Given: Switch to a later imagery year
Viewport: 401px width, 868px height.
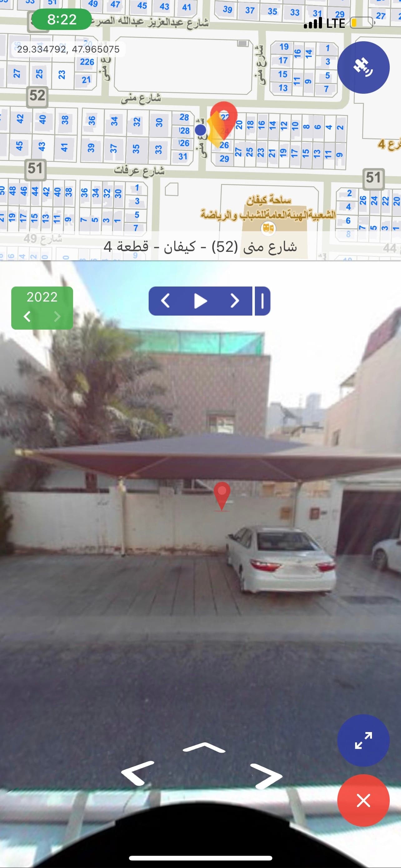Looking at the screenshot, I should coord(57,317).
